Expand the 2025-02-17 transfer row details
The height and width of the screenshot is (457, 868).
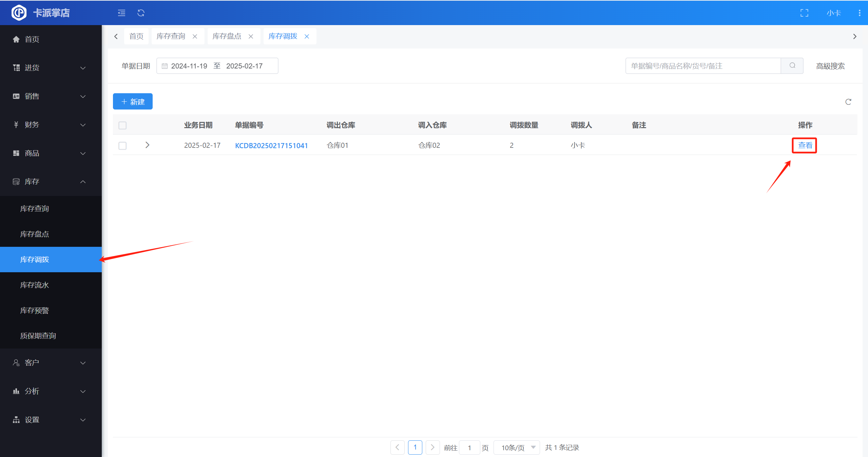[x=147, y=145]
